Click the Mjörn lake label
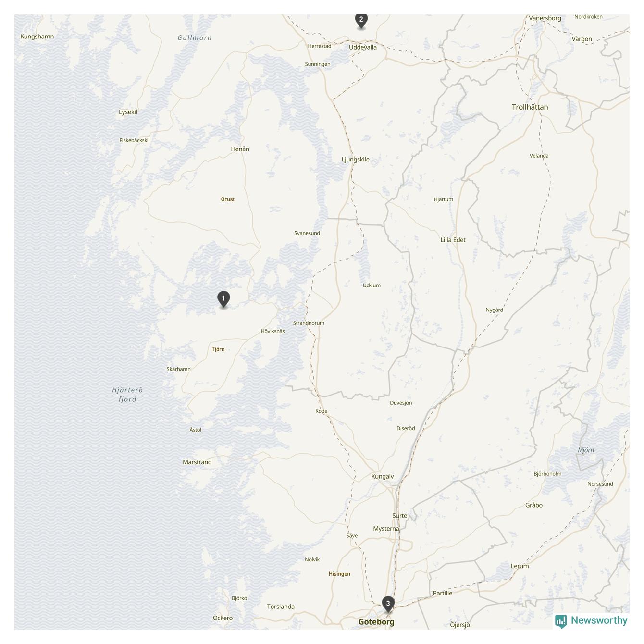 [586, 450]
